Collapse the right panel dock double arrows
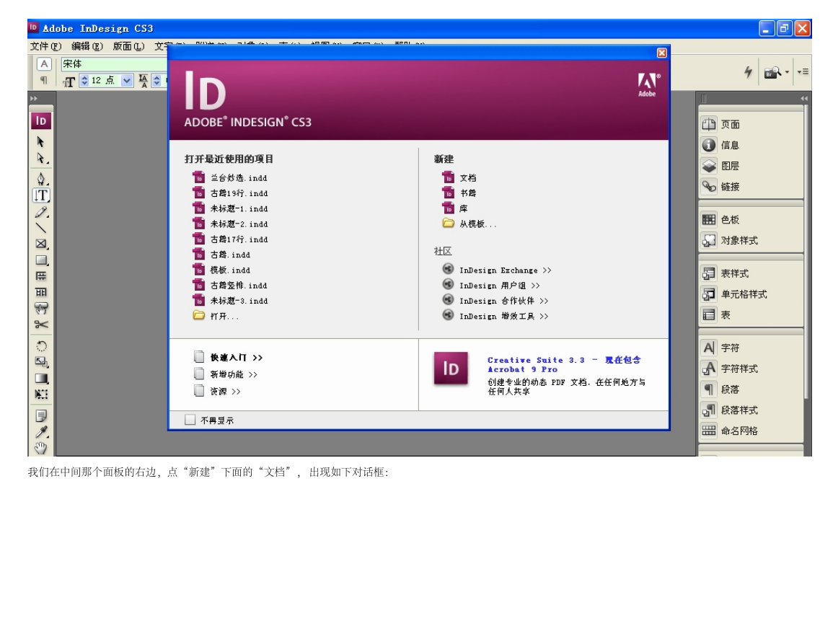The width and height of the screenshot is (833, 644). pos(803,98)
